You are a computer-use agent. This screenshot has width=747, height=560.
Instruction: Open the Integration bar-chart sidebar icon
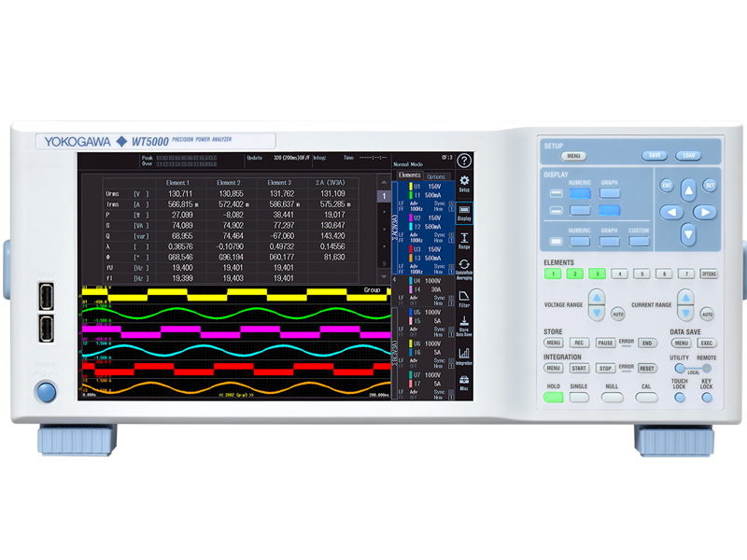(x=464, y=357)
